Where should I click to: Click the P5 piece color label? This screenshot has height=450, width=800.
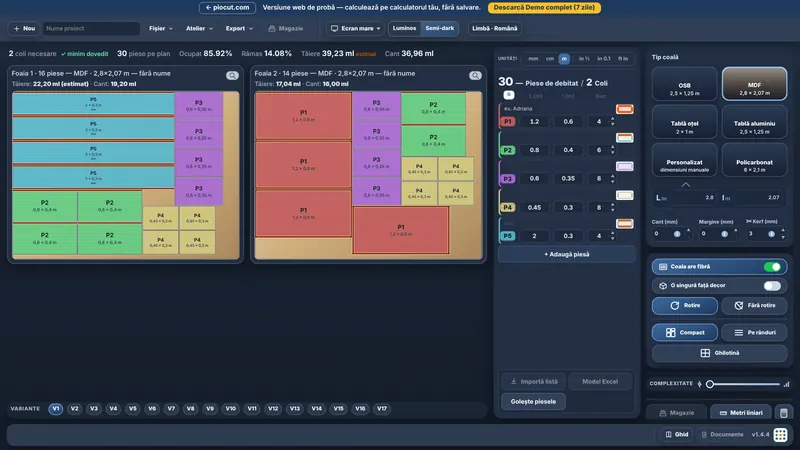508,236
